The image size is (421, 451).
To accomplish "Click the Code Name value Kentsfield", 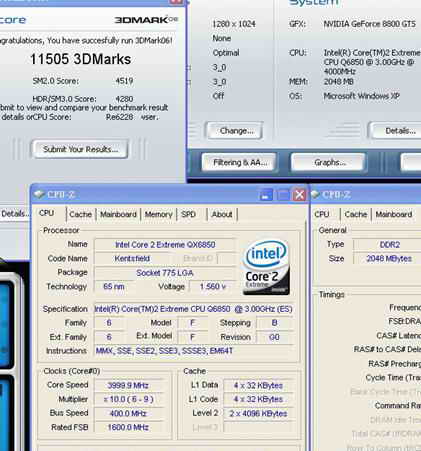I will coord(132,258).
